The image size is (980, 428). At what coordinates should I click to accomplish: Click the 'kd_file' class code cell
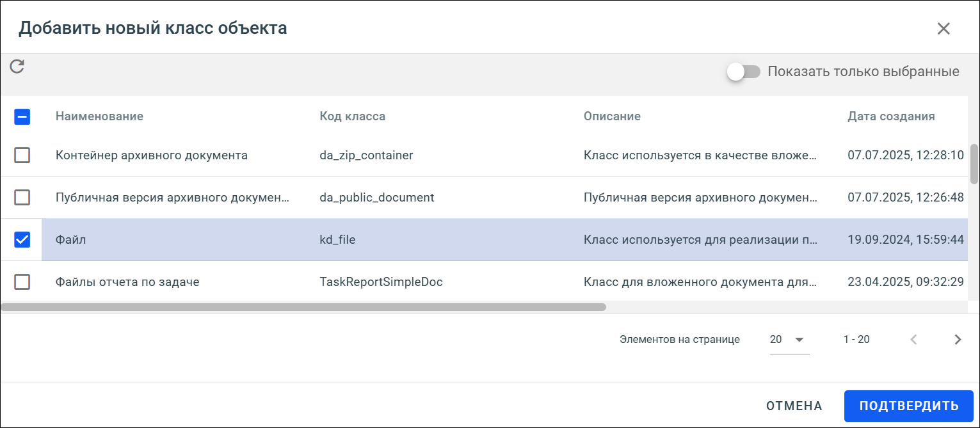[337, 240]
